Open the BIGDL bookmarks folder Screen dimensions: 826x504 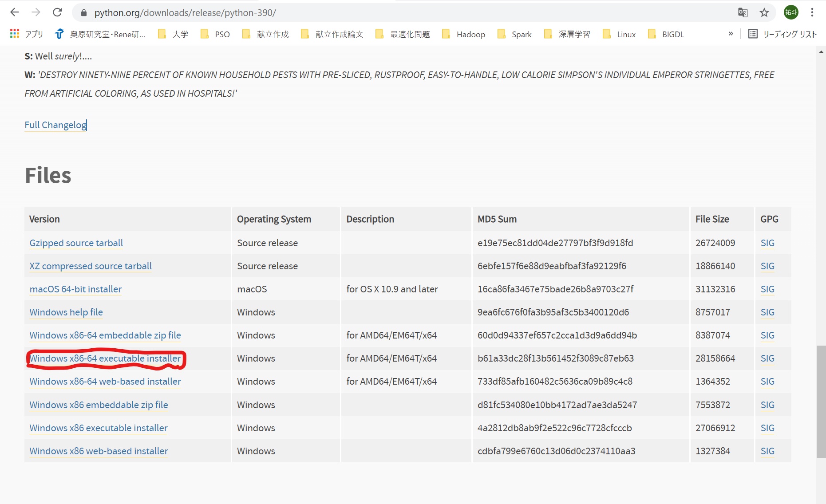666,34
